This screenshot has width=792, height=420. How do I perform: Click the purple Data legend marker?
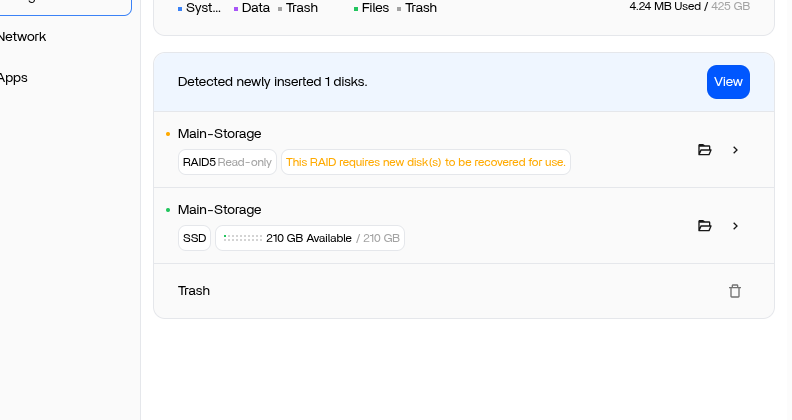coord(236,9)
